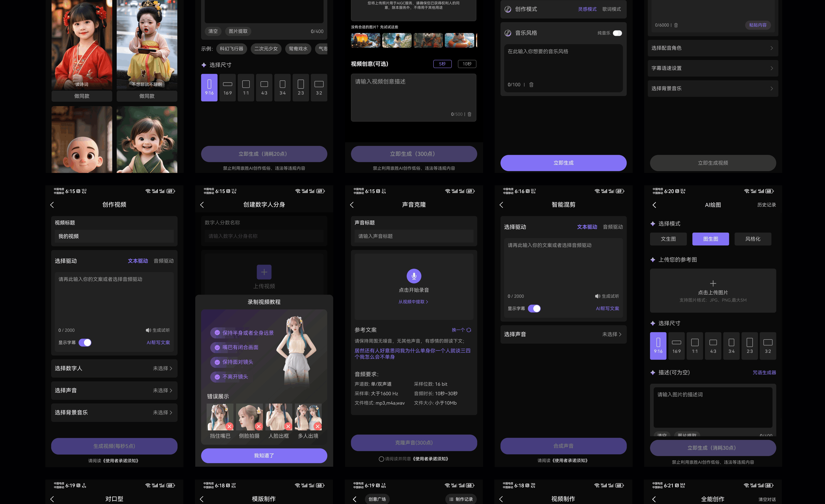Click 生成试听 speaker icon in 智能混剪
This screenshot has height=504, width=825.
[597, 296]
